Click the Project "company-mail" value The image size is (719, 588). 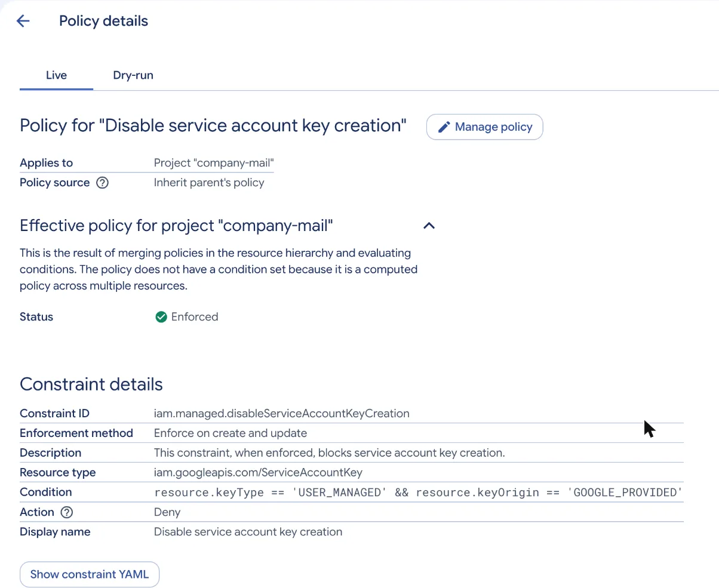coord(214,163)
